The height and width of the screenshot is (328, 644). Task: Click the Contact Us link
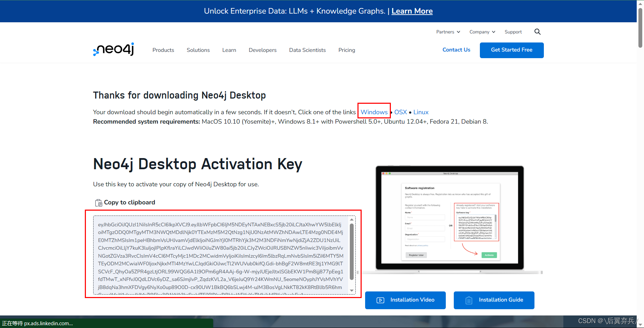[x=456, y=50]
